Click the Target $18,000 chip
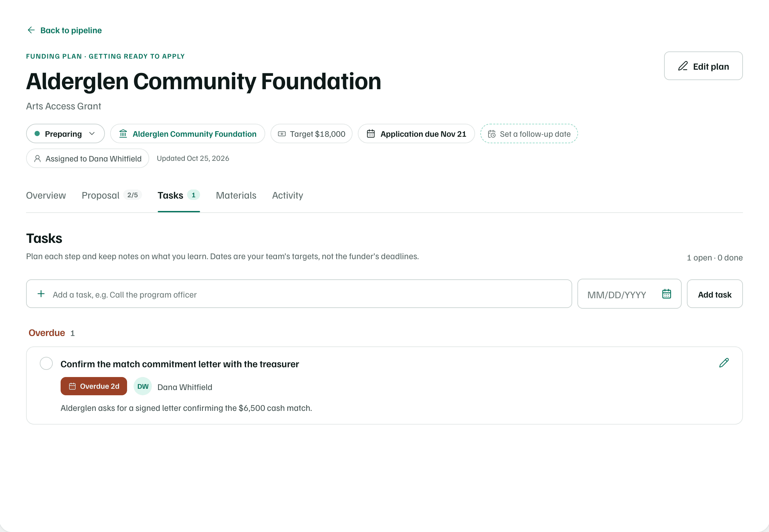The width and height of the screenshot is (769, 532). [x=311, y=134]
